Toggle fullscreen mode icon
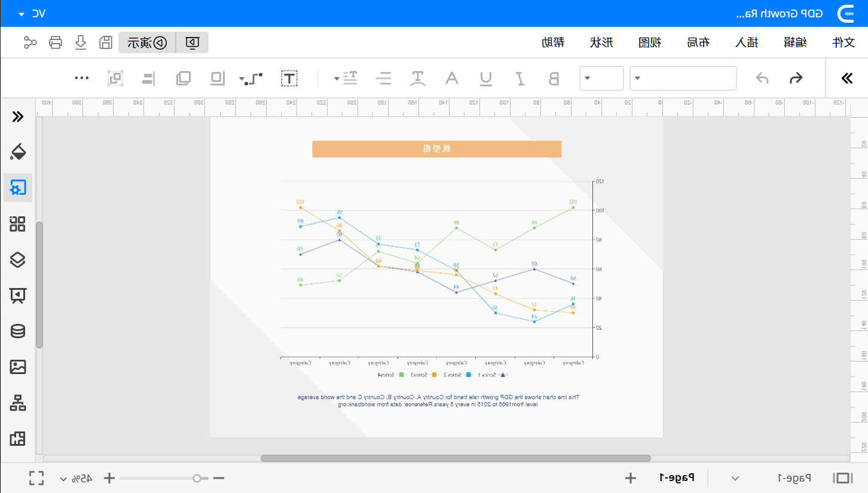 coord(36,478)
